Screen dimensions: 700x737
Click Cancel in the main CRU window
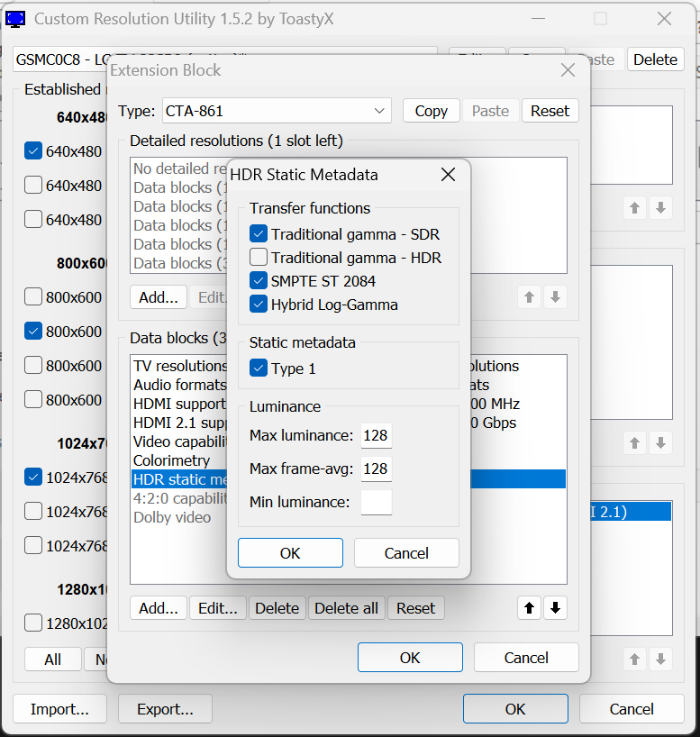click(x=632, y=708)
